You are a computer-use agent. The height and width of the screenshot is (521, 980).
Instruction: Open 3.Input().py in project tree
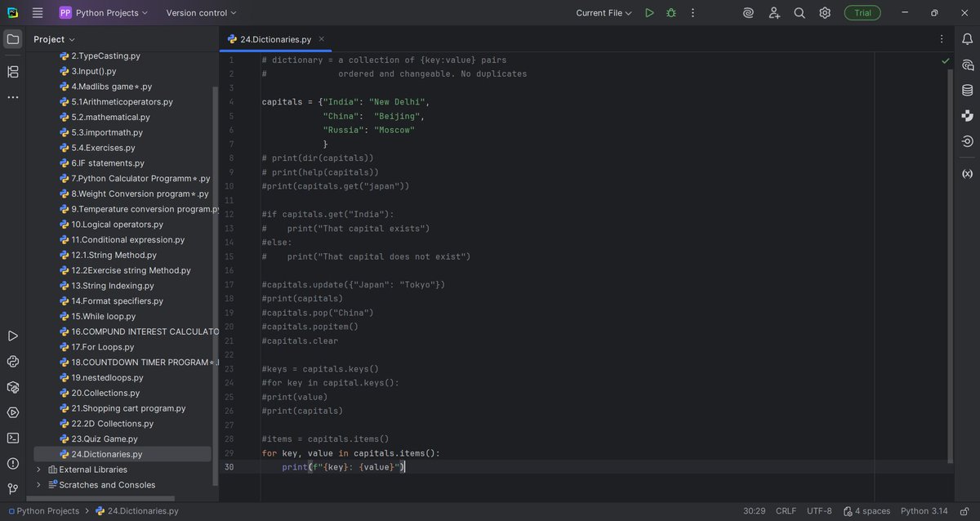(x=87, y=71)
